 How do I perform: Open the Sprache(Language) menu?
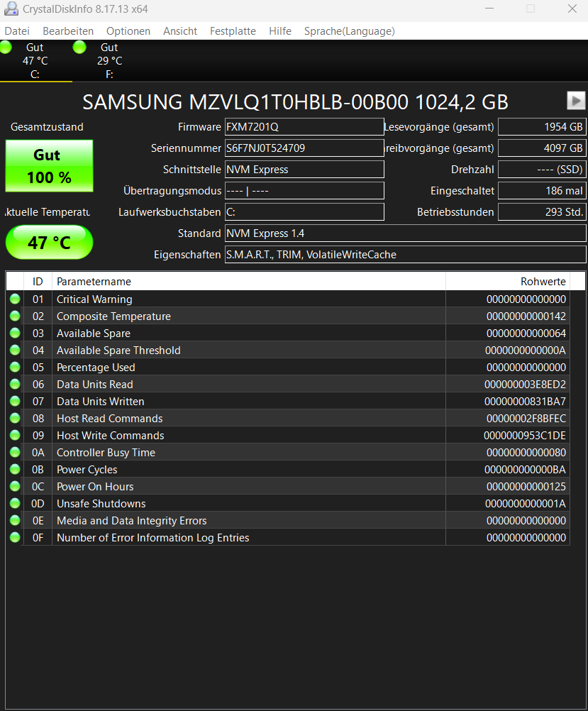click(349, 31)
